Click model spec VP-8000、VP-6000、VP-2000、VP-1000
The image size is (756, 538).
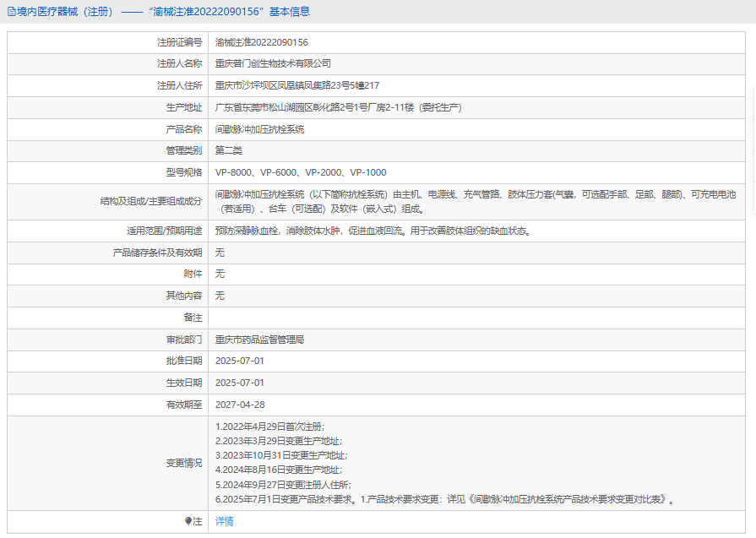coord(301,172)
